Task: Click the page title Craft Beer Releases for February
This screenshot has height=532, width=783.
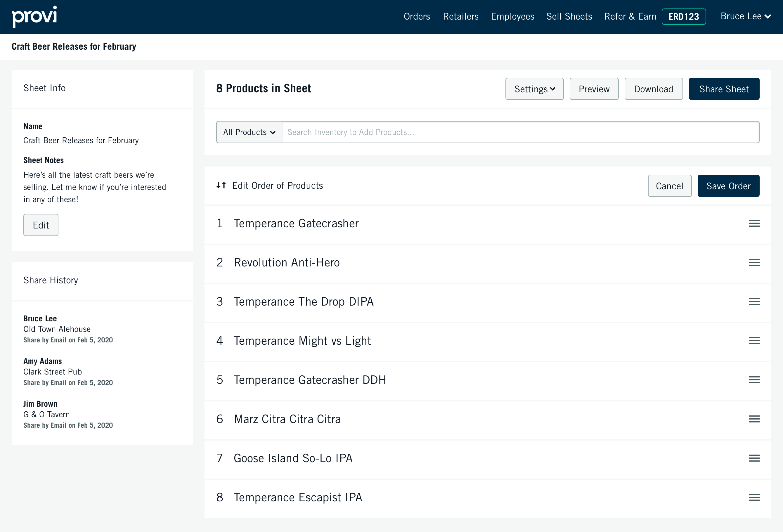Action: pos(74,46)
